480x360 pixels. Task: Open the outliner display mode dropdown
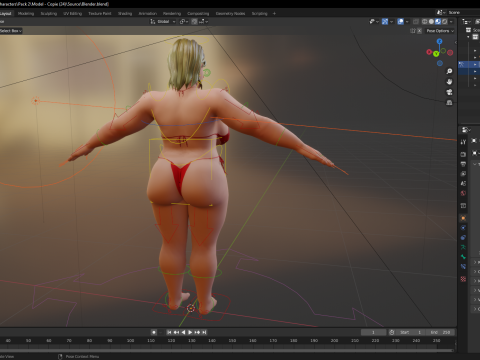[x=466, y=21]
